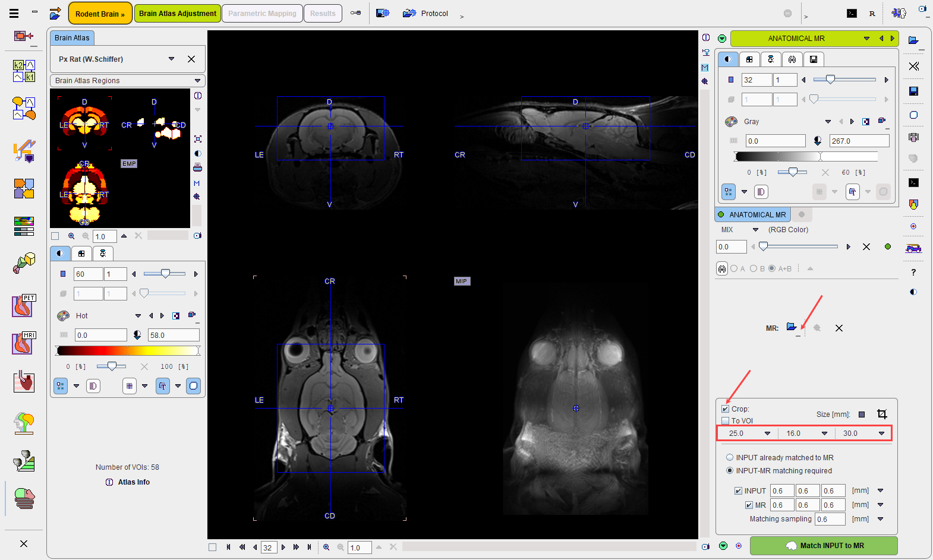Toggle the Crop checkbox
The width and height of the screenshot is (933, 560).
725,409
